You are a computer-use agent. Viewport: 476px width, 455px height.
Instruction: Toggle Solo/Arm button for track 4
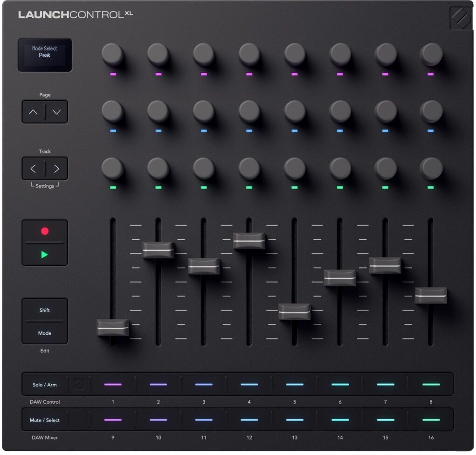(x=249, y=385)
